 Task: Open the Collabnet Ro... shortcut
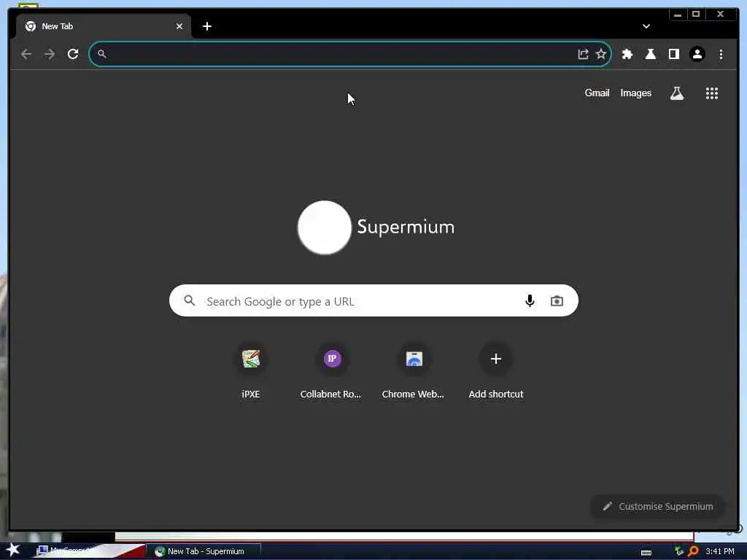332,371
